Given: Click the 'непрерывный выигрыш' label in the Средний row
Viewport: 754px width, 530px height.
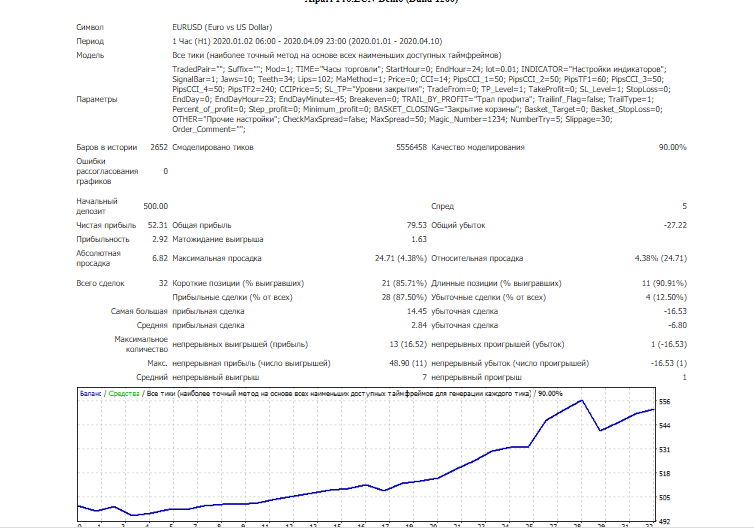Looking at the screenshot, I should pos(215,377).
